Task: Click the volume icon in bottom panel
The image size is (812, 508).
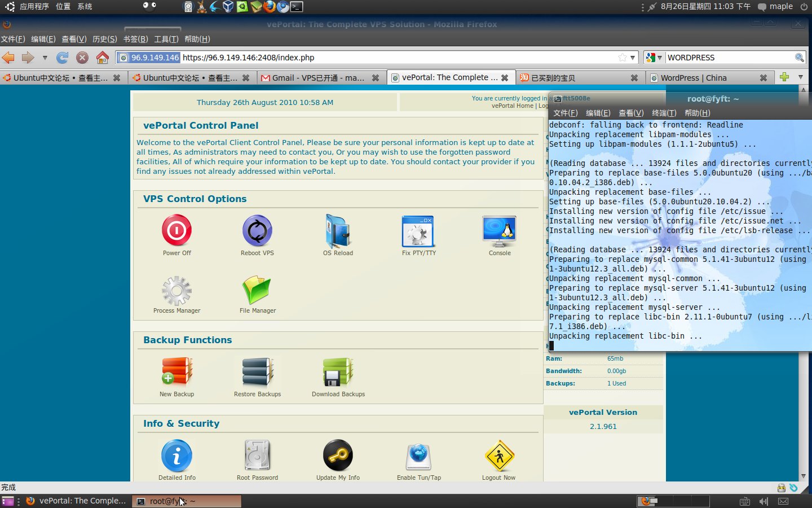Action: (x=764, y=501)
